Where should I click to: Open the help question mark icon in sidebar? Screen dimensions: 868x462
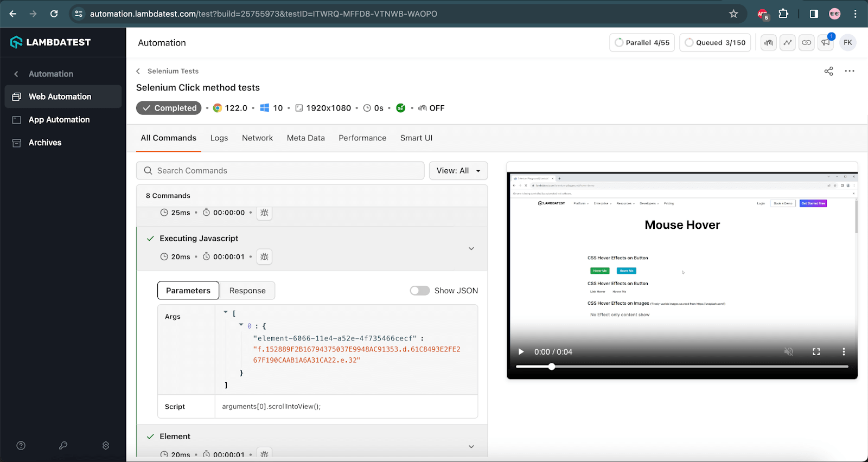[x=21, y=446]
